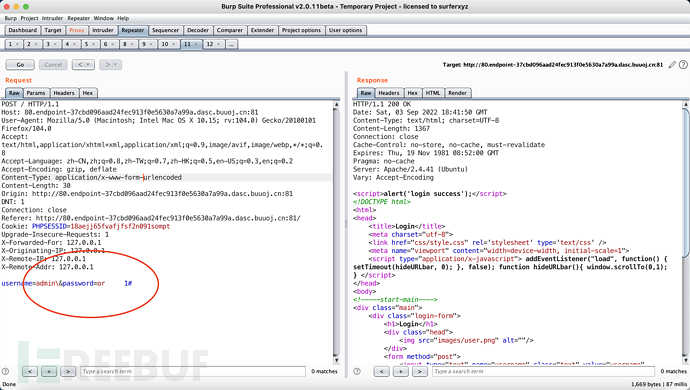Screen dimensions: 690x390
Task: Select the Repeater tool tab
Action: pos(133,30)
